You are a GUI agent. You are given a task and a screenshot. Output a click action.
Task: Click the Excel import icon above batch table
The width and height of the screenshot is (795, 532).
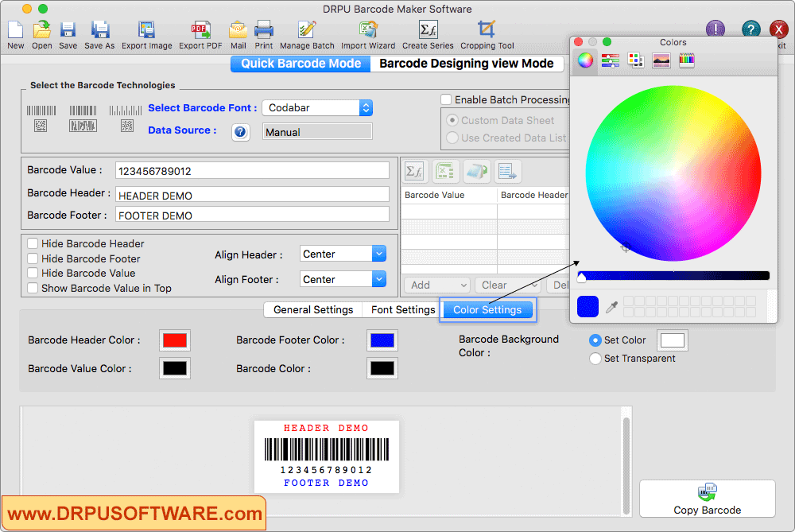point(445,172)
